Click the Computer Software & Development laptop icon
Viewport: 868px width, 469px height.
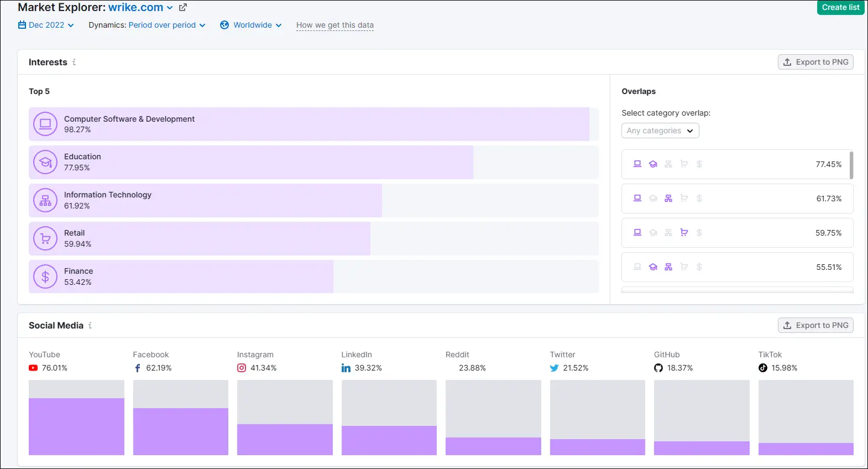pos(45,124)
